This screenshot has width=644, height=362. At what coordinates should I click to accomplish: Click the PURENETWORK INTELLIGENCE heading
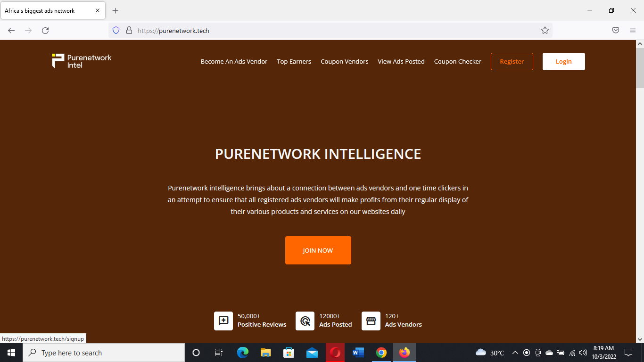(318, 154)
